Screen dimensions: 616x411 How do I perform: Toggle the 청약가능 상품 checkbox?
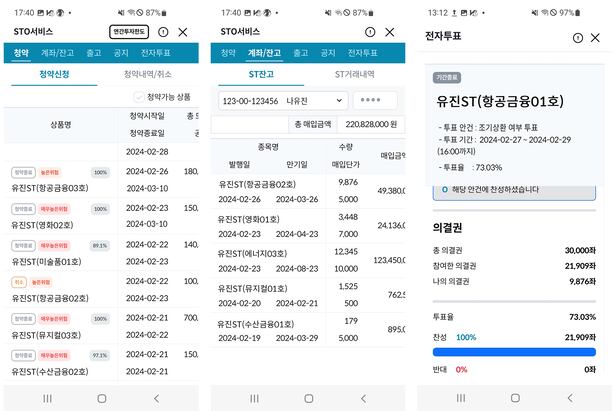coord(139,97)
